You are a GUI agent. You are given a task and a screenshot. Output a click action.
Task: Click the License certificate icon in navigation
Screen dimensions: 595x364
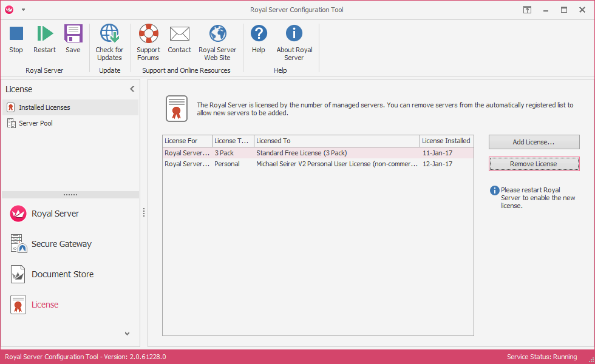(18, 305)
